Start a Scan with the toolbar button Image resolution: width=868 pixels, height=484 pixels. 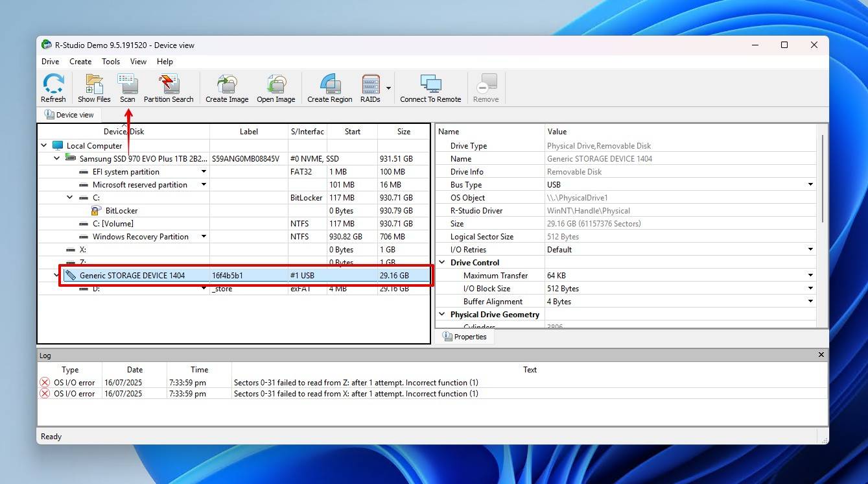[128, 88]
